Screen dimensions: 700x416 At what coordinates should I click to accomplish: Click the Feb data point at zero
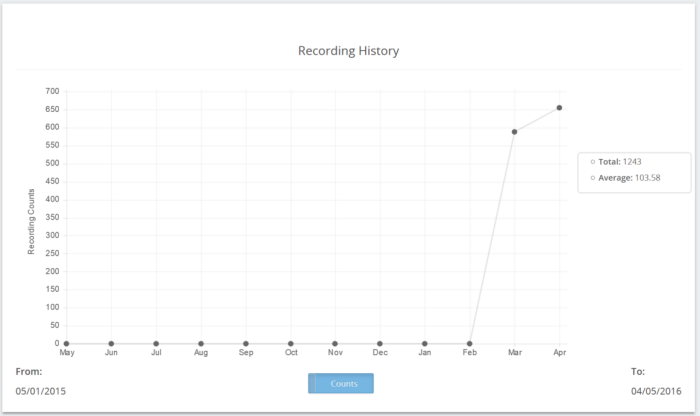470,344
